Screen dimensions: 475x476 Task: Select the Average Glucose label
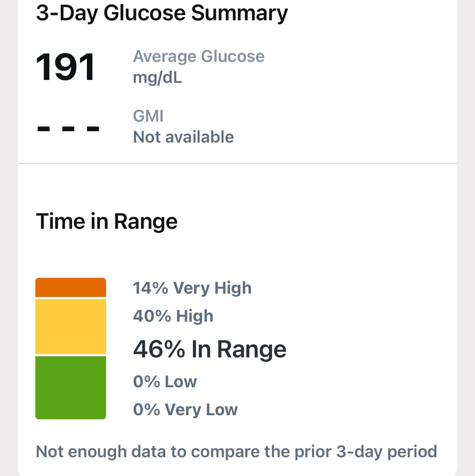(x=199, y=57)
